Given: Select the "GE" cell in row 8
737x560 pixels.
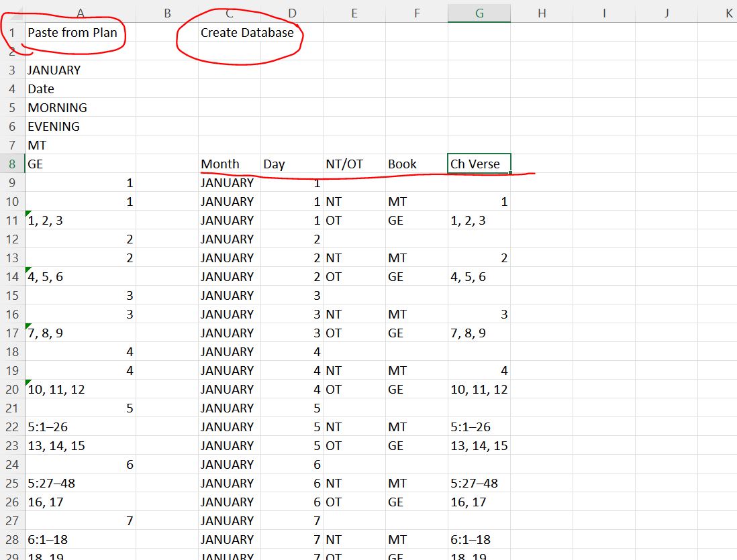Looking at the screenshot, I should (x=81, y=164).
